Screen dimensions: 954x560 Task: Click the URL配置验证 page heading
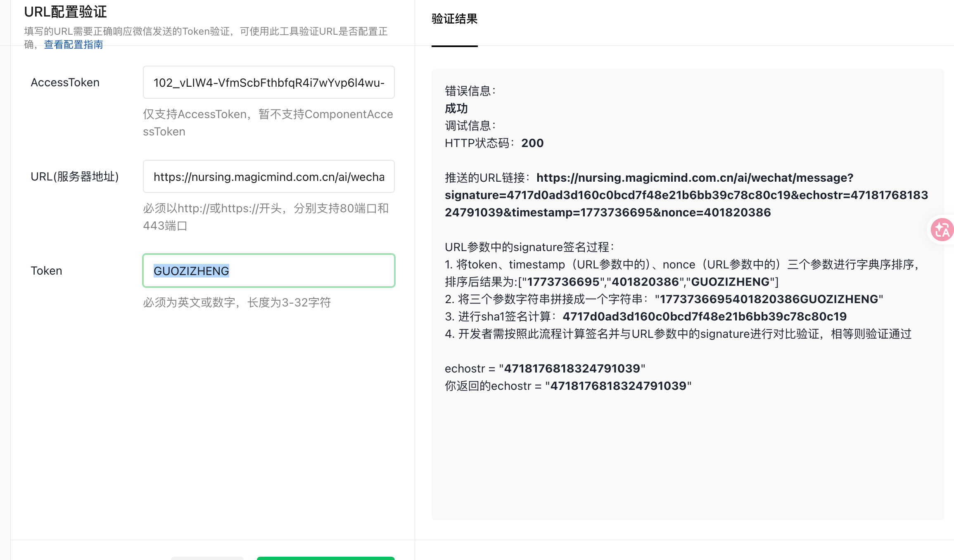[65, 12]
